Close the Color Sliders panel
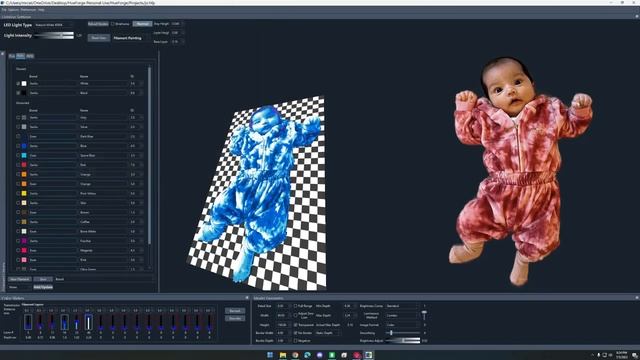This screenshot has height=360, width=640. [x=247, y=298]
